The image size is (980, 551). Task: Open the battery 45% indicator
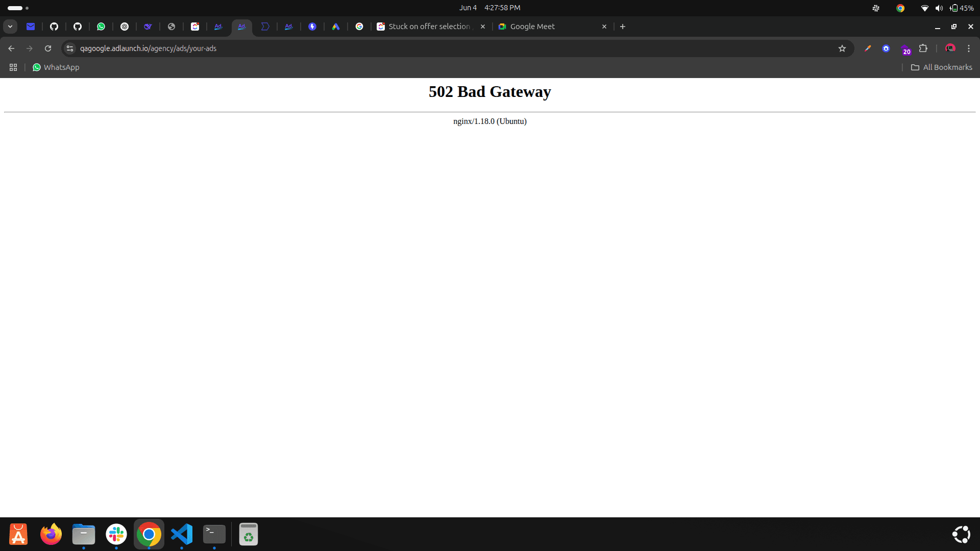tap(962, 8)
